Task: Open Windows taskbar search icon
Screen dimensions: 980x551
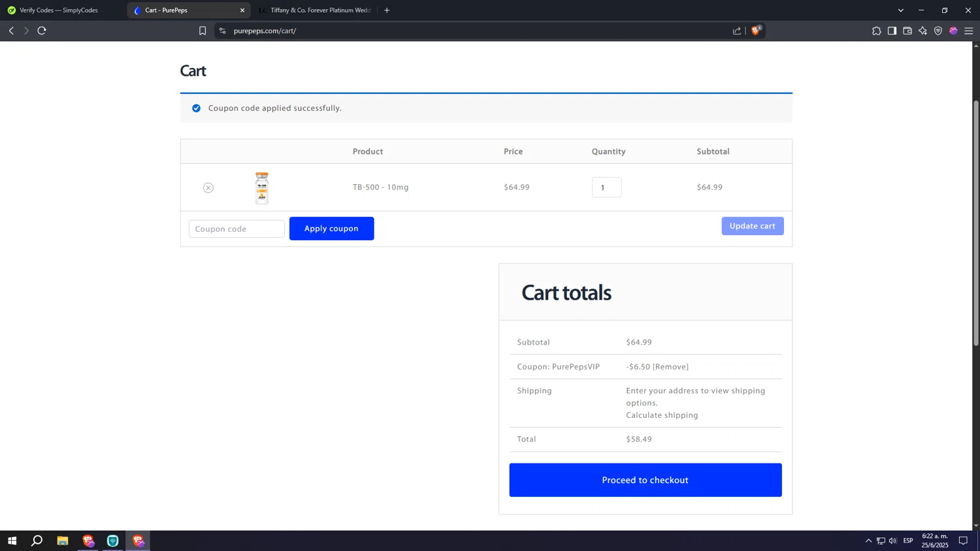Action: [37, 541]
